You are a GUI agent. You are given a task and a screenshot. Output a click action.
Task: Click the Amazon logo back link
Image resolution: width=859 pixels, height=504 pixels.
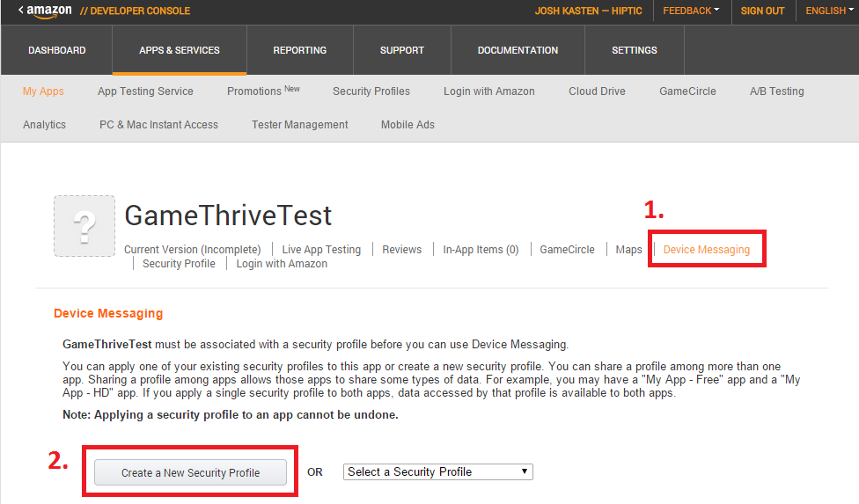click(45, 11)
